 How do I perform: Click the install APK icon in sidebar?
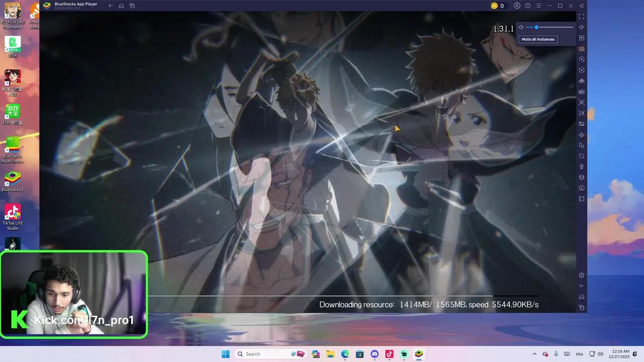click(x=582, y=92)
